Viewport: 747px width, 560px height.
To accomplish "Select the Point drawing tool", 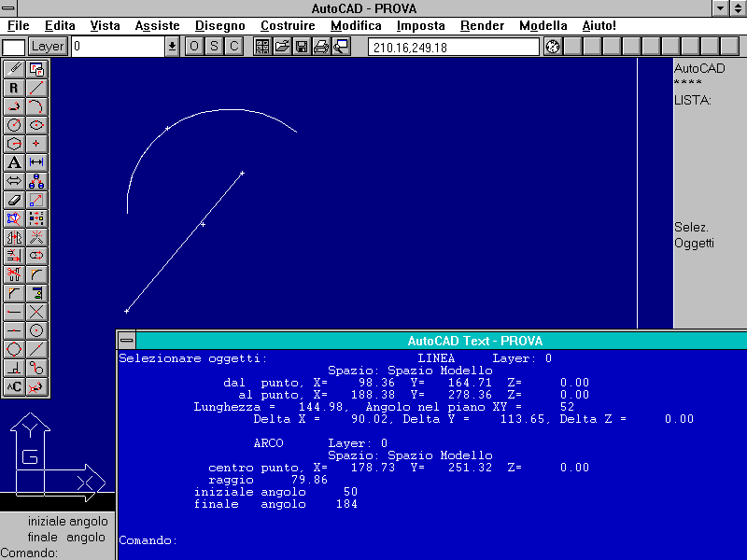I will (x=36, y=144).
